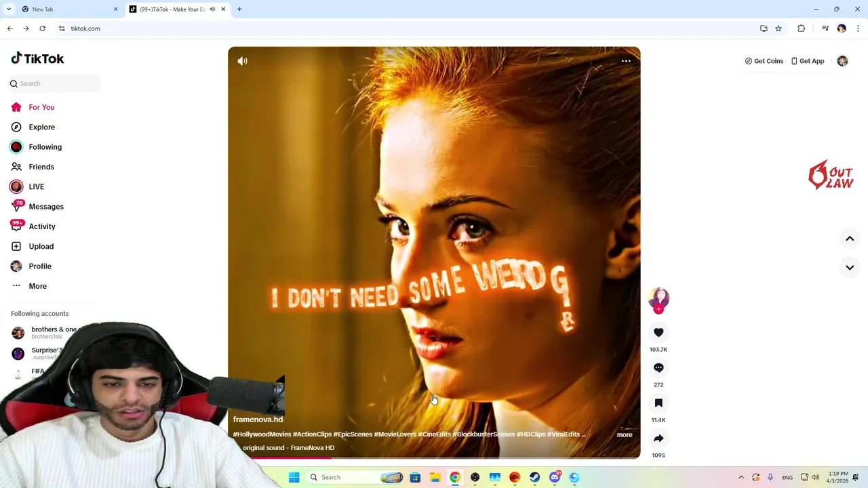
Task: Install the TikTok app icon
Action: 764,28
